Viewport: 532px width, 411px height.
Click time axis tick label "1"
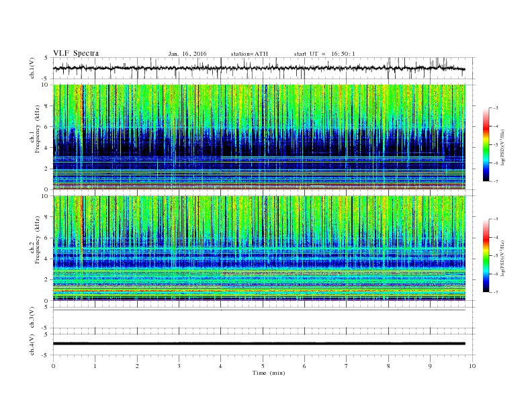point(95,366)
